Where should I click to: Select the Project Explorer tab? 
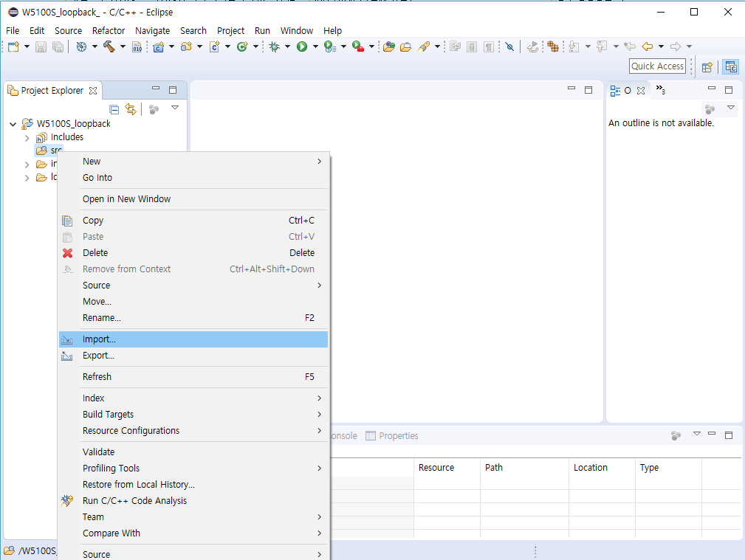(x=52, y=90)
